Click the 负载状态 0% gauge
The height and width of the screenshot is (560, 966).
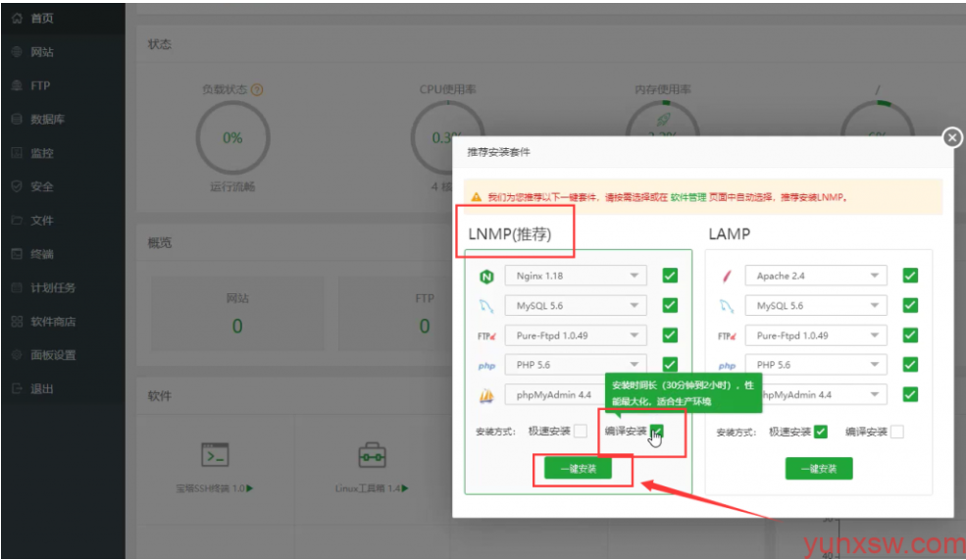tap(232, 137)
